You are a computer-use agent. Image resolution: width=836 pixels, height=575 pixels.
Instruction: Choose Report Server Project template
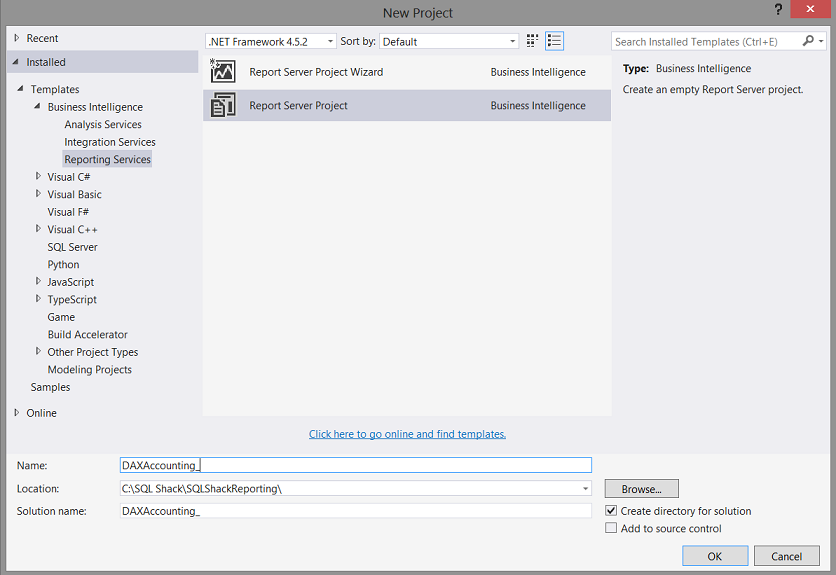[x=407, y=105]
